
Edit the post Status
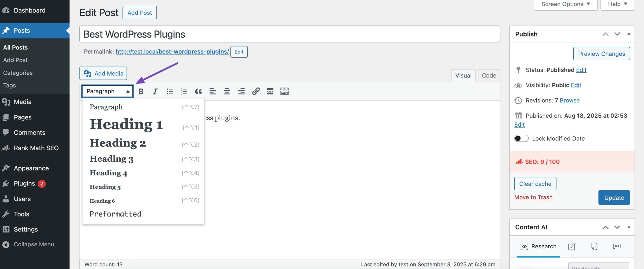581,70
